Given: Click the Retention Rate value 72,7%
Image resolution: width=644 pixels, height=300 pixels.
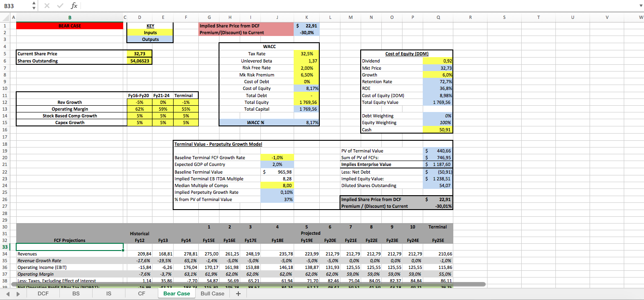Looking at the screenshot, I should pos(438,82).
